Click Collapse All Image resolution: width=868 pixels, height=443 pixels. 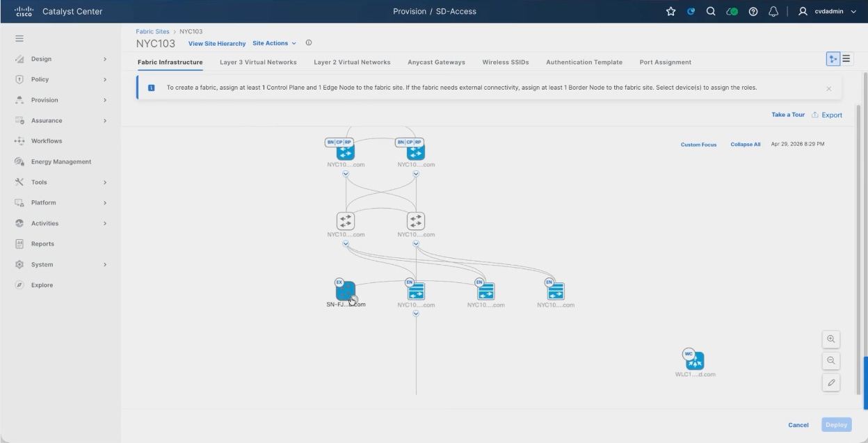(746, 145)
